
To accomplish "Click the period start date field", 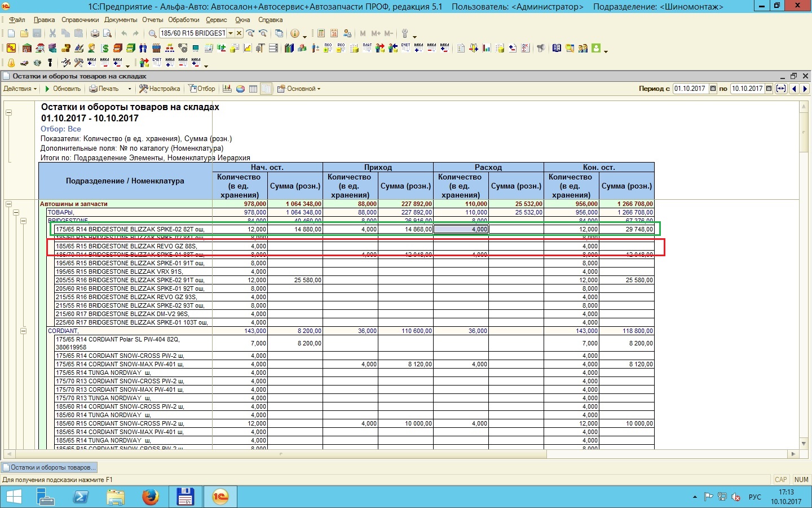I will pyautogui.click(x=691, y=89).
